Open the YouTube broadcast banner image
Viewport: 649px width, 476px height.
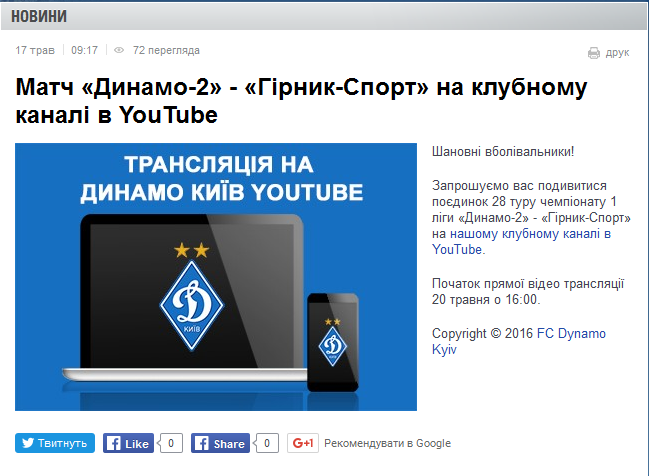pos(216,277)
